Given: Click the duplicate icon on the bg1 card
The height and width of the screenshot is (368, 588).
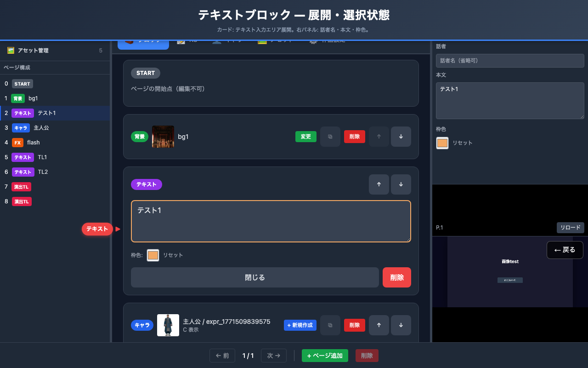Looking at the screenshot, I should pos(330,137).
